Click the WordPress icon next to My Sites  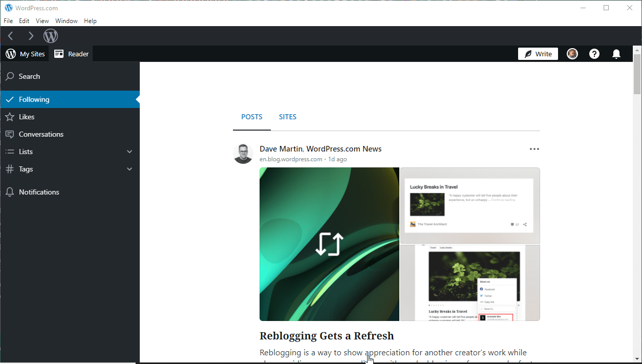(11, 54)
